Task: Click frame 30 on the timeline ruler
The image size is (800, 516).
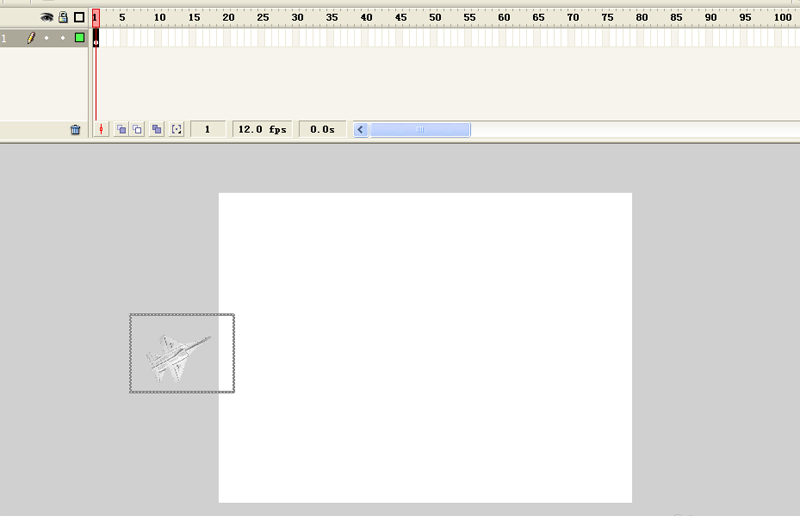Action: tap(297, 17)
